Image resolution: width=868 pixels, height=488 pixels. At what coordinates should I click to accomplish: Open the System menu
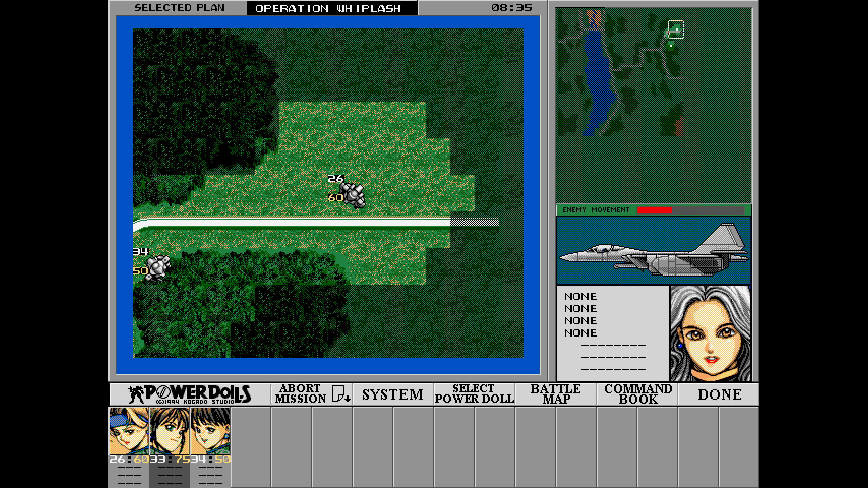[x=393, y=394]
